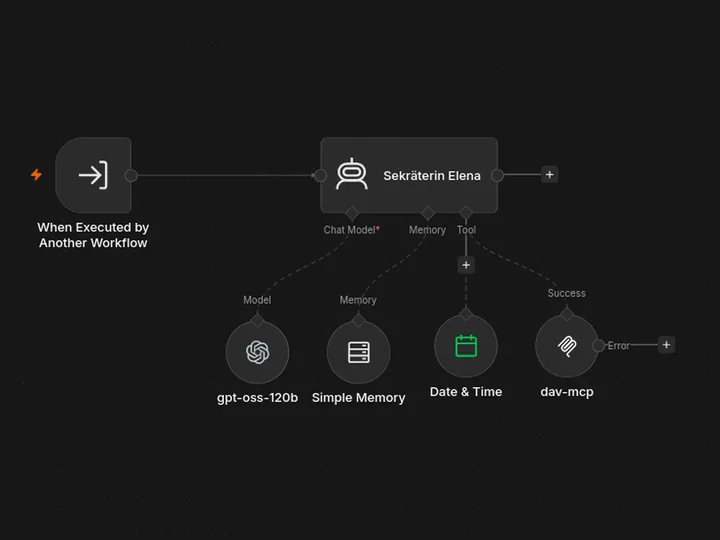Click the Sekräterin Elena output handle
This screenshot has height=540, width=720.
[x=497, y=175]
